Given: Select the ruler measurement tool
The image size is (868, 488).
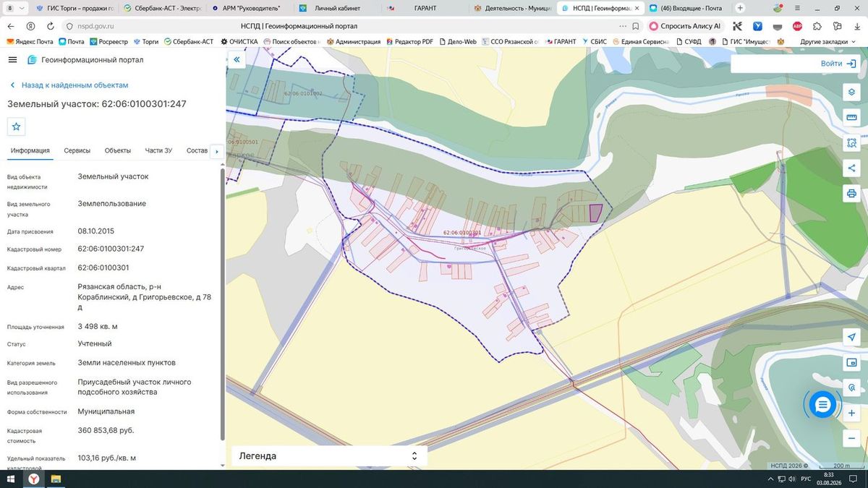Looking at the screenshot, I should point(852,118).
